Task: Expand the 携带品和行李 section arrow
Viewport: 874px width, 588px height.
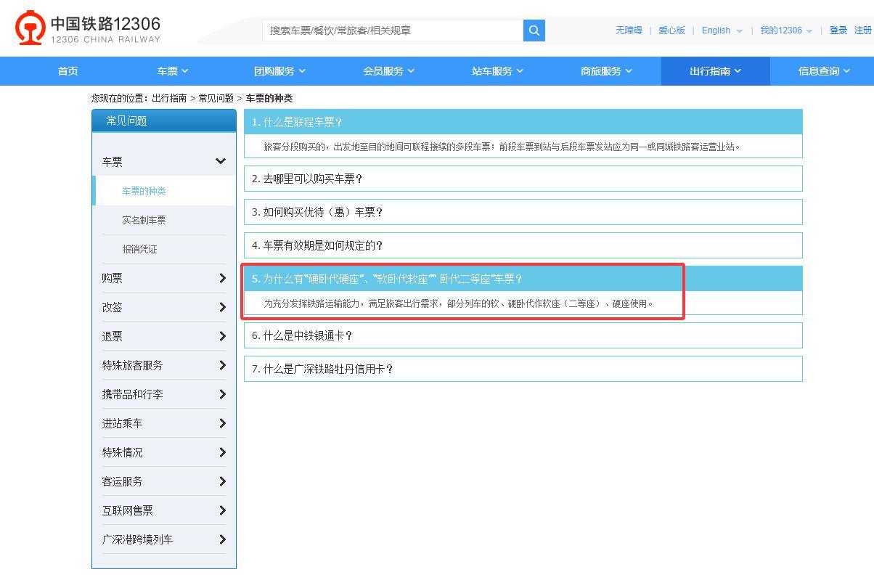Action: (x=222, y=394)
